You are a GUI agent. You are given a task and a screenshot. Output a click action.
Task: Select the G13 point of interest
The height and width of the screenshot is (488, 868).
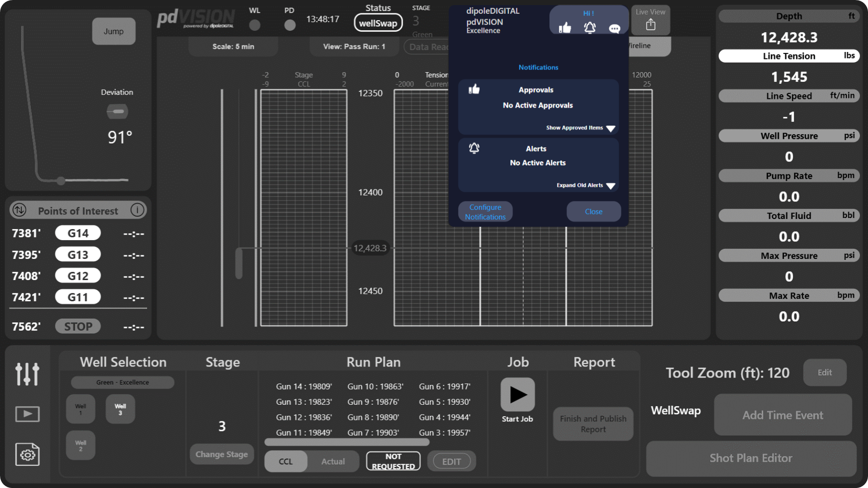(x=78, y=254)
